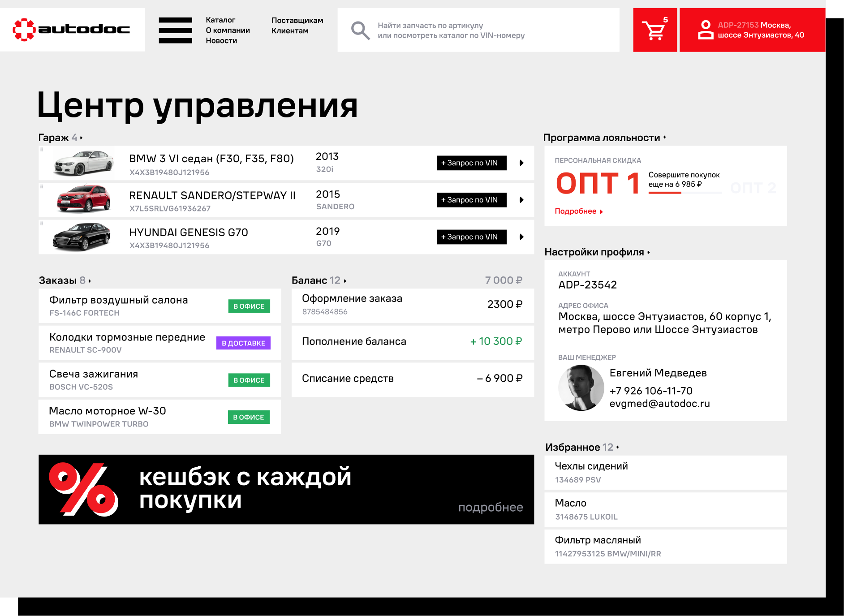The width and height of the screenshot is (844, 616).
Task: Select the Каталог menu item
Action: pos(220,20)
